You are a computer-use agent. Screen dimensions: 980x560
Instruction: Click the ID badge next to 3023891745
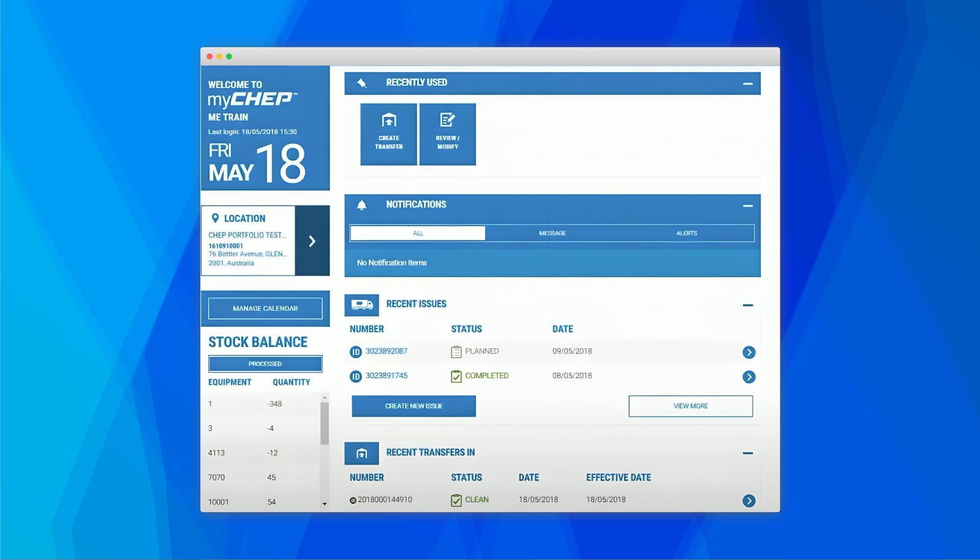pos(356,376)
